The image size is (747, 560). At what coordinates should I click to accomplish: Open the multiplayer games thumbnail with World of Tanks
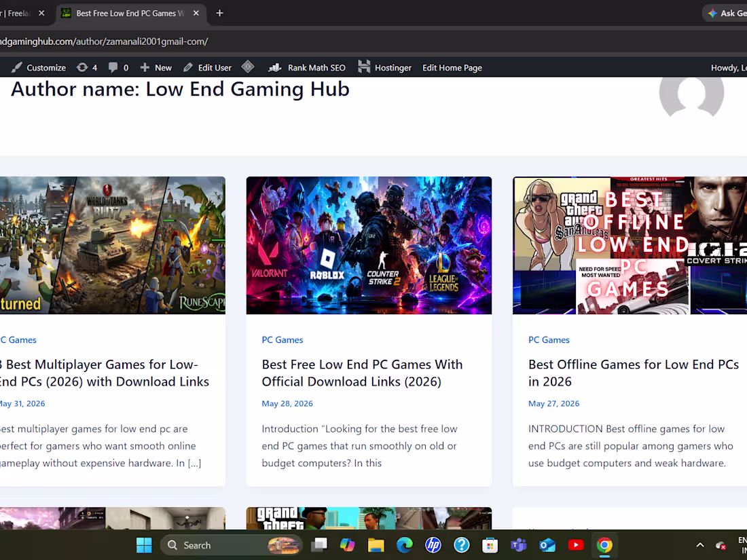[x=113, y=245]
